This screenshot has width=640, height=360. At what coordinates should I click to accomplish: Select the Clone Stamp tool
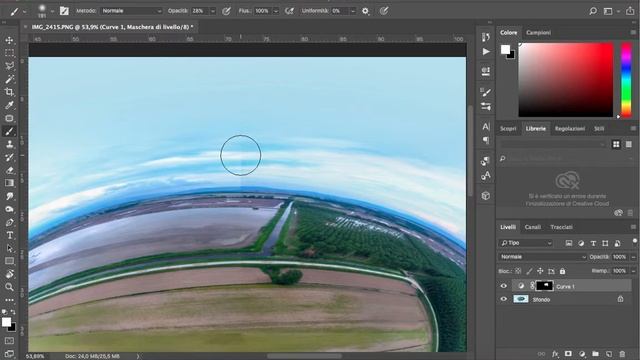[x=9, y=144]
